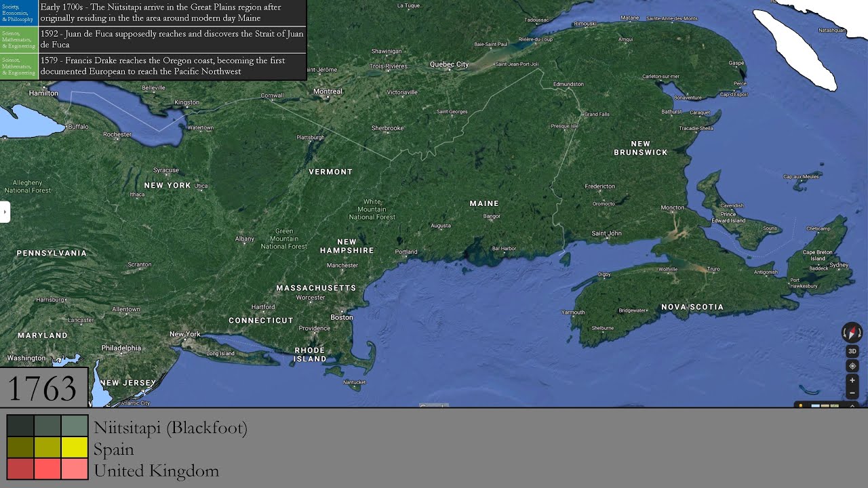
Task: Click the NOVA SCOTIA province label
Action: click(x=692, y=307)
